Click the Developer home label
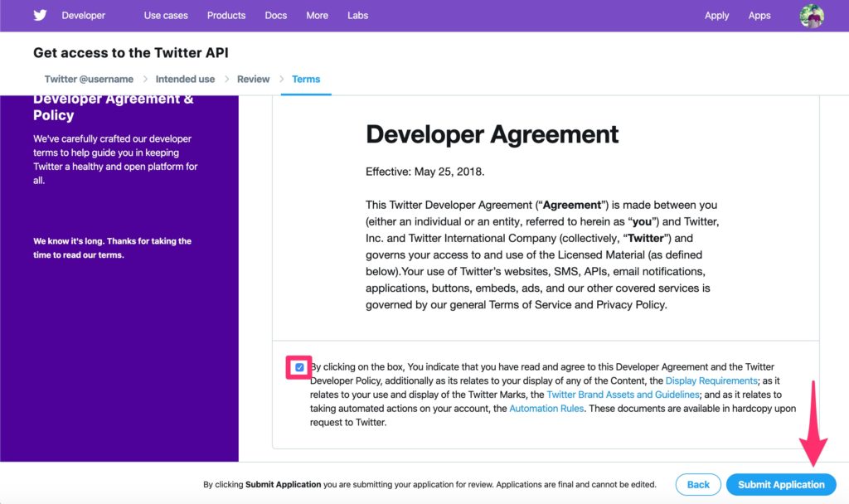 pyautogui.click(x=83, y=15)
